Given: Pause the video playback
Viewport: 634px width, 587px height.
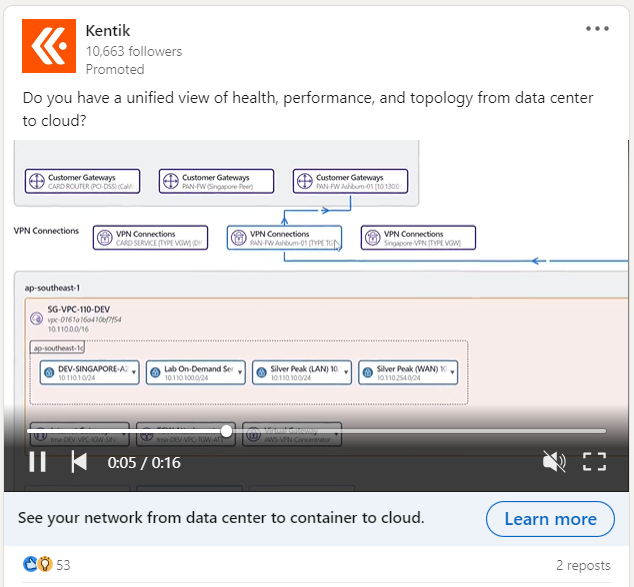Looking at the screenshot, I should click(38, 462).
